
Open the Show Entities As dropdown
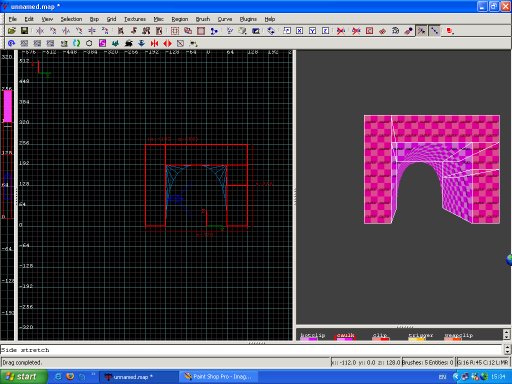[x=450, y=31]
